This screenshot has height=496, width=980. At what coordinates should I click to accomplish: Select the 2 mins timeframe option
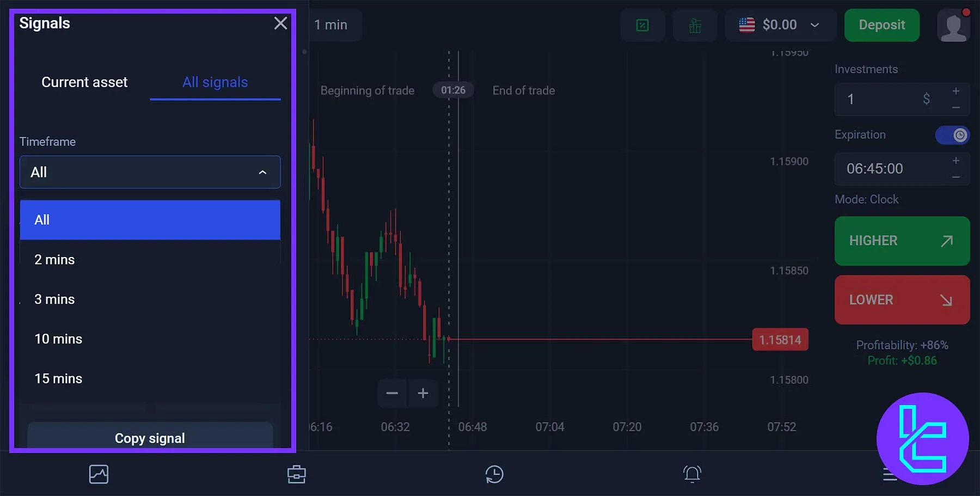click(x=54, y=260)
